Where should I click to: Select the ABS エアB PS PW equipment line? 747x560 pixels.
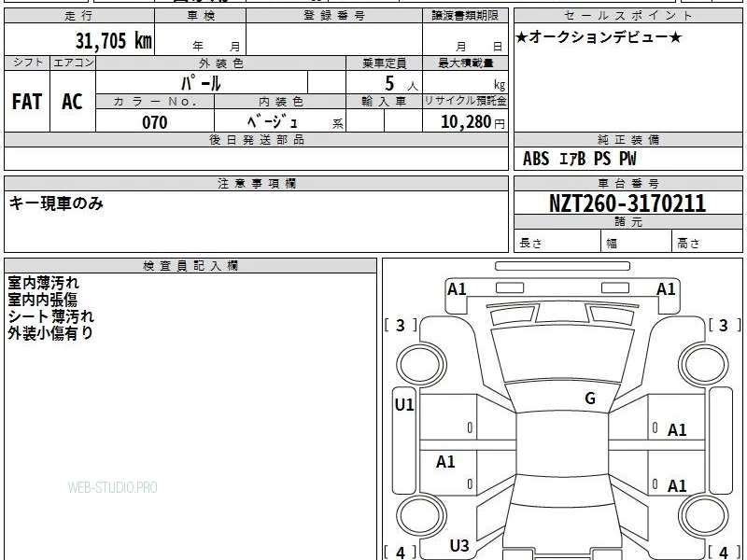[x=579, y=159]
